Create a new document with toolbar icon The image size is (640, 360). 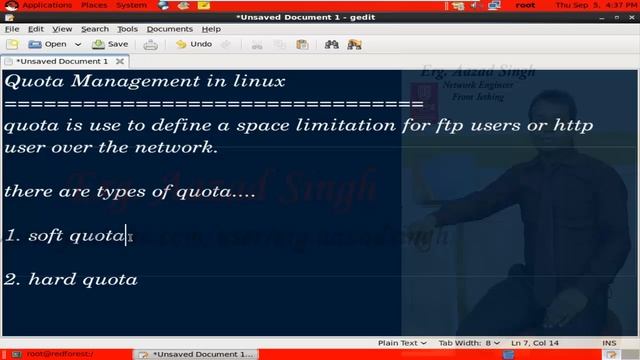[12, 44]
